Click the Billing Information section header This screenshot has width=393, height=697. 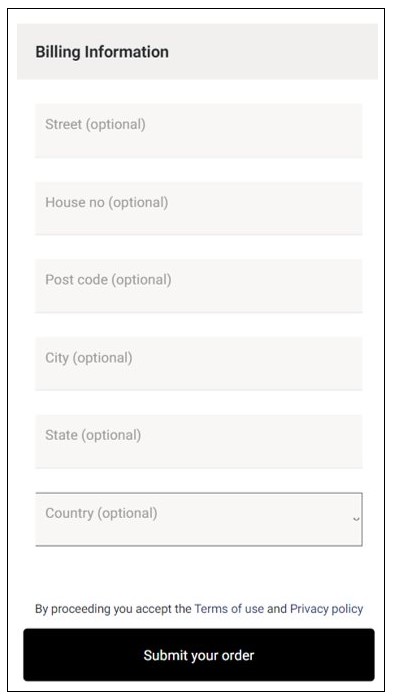(x=102, y=52)
